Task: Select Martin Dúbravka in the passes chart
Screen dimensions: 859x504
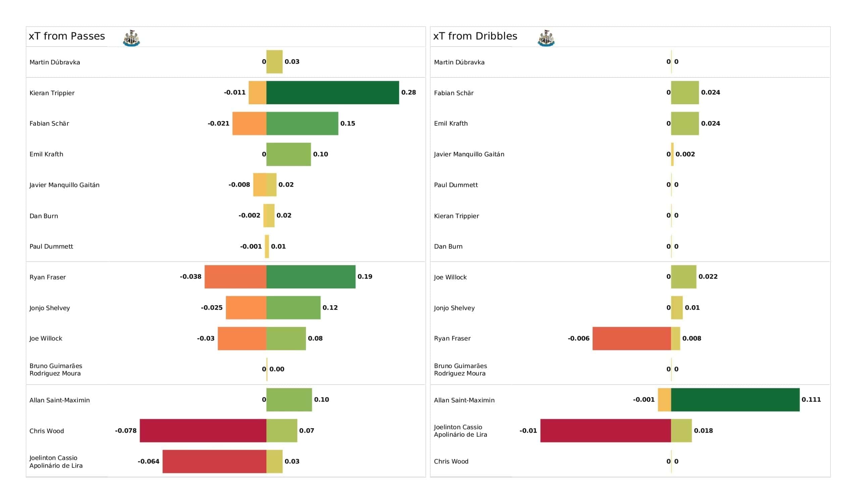Action: [55, 62]
